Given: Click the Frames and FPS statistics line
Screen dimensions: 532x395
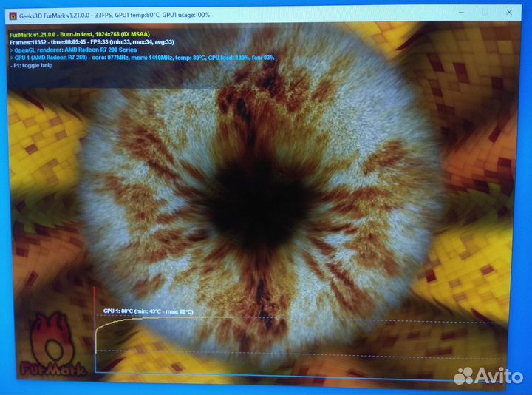Looking at the screenshot, I should click(92, 42).
